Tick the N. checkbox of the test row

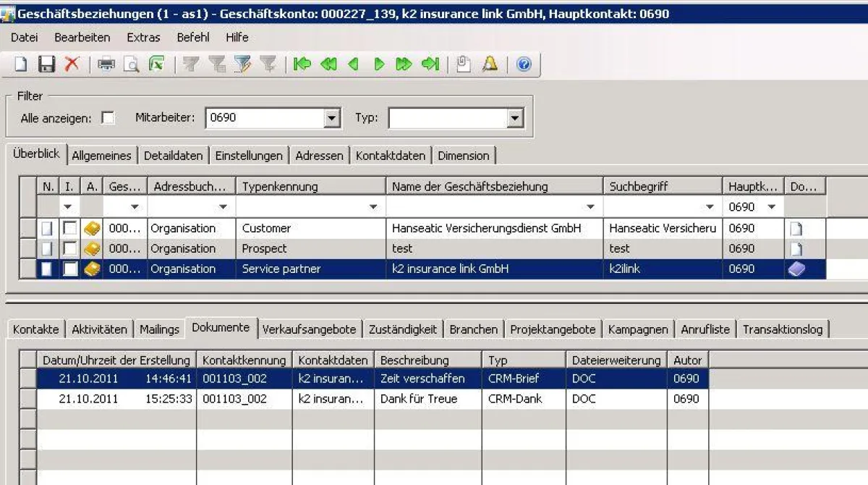click(x=47, y=248)
